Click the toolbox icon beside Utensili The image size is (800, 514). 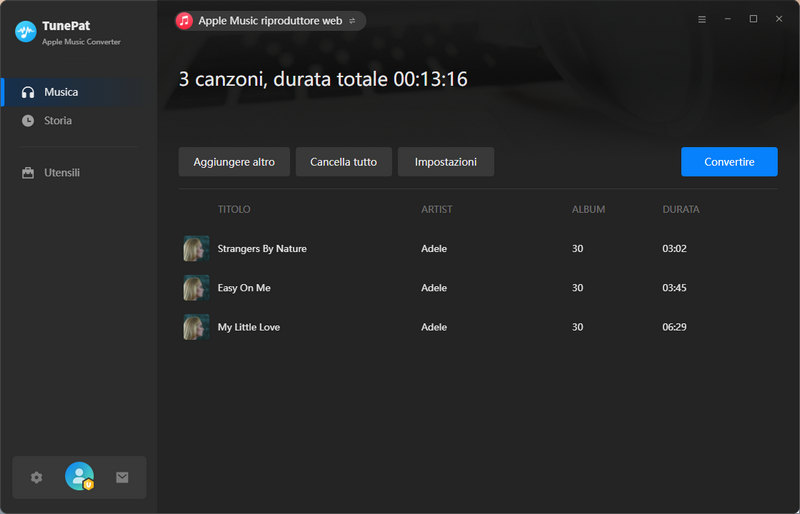[28, 173]
